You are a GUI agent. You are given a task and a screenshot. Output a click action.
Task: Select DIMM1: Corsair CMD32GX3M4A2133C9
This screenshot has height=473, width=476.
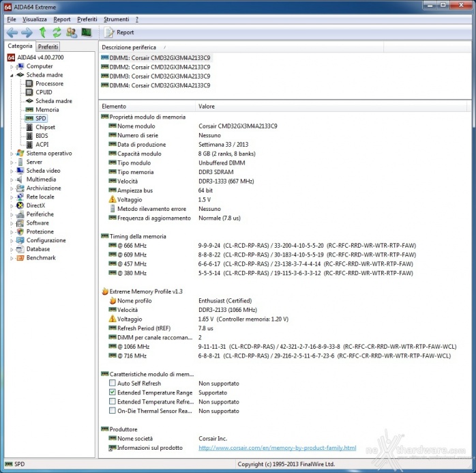[x=160, y=58]
